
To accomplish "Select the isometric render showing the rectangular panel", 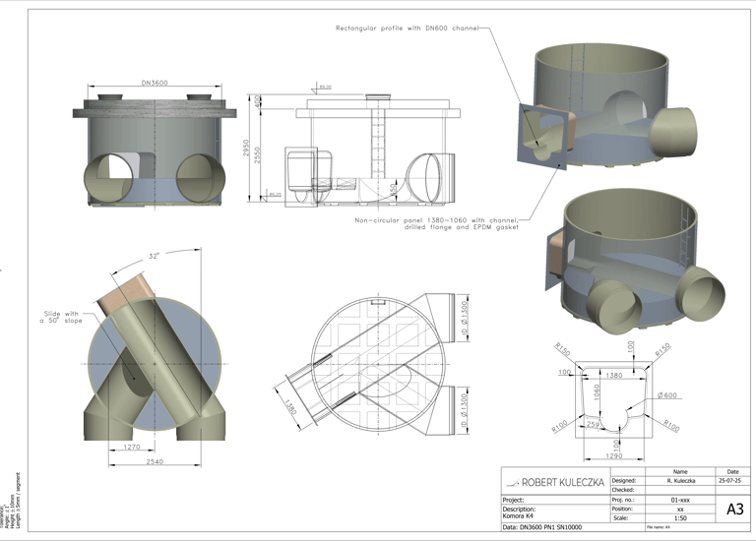I will [x=607, y=105].
